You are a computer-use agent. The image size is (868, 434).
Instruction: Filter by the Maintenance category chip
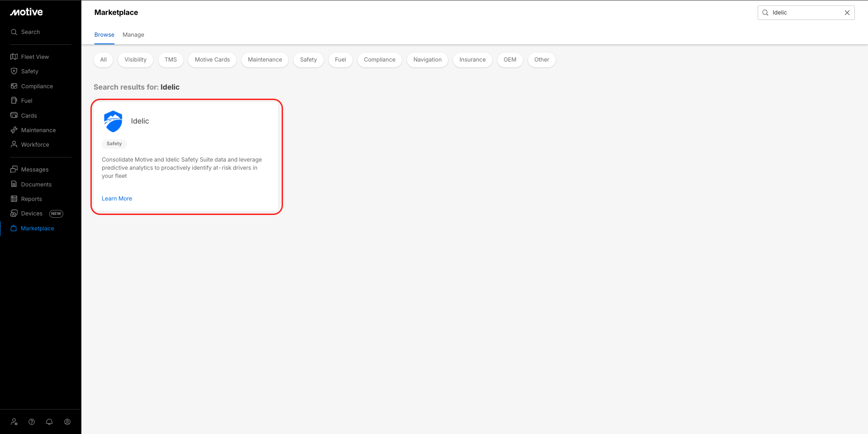pyautogui.click(x=265, y=60)
